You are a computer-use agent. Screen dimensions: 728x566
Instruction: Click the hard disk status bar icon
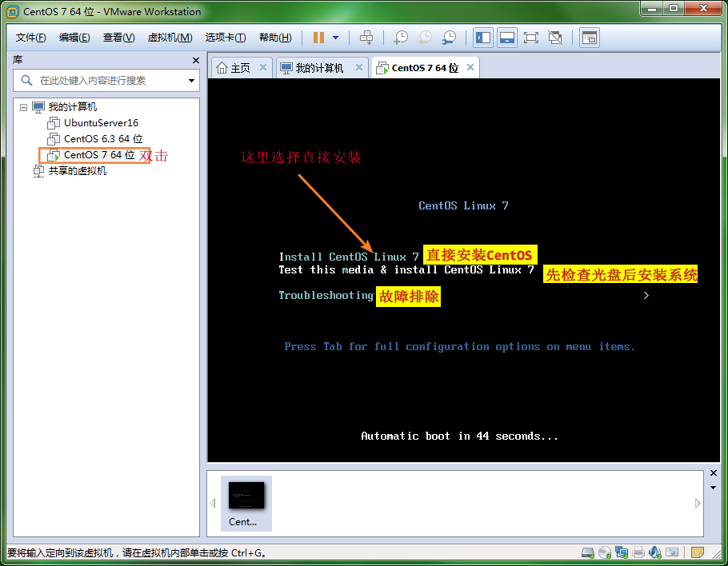tap(588, 552)
